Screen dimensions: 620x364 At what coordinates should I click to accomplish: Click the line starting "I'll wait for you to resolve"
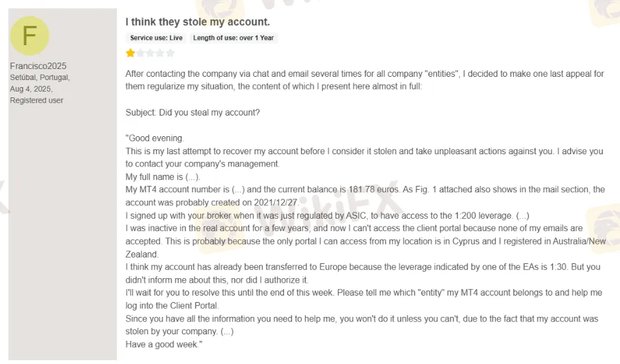tap(364, 293)
